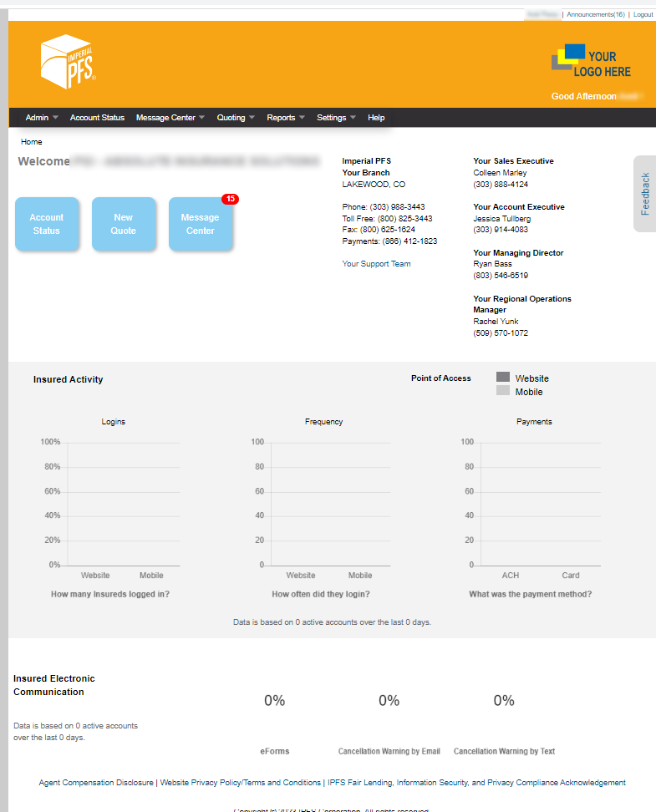
Task: Click the Frequency chart title
Action: pyautogui.click(x=324, y=422)
